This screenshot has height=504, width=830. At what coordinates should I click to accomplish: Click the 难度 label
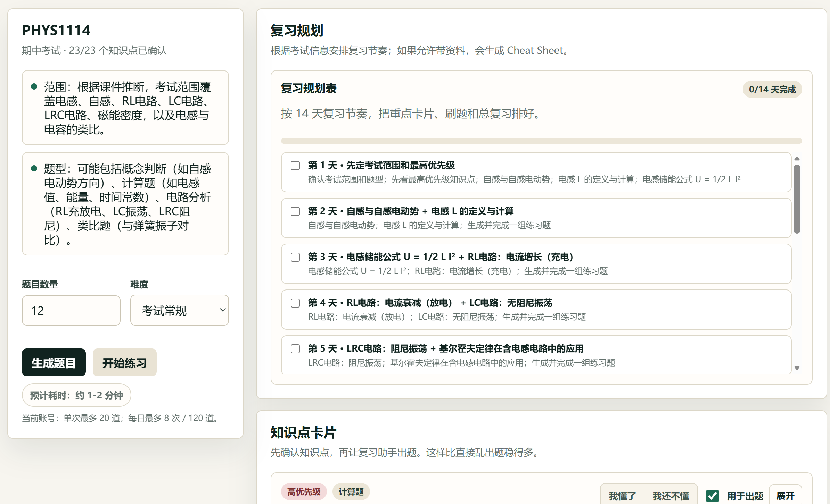pos(139,284)
